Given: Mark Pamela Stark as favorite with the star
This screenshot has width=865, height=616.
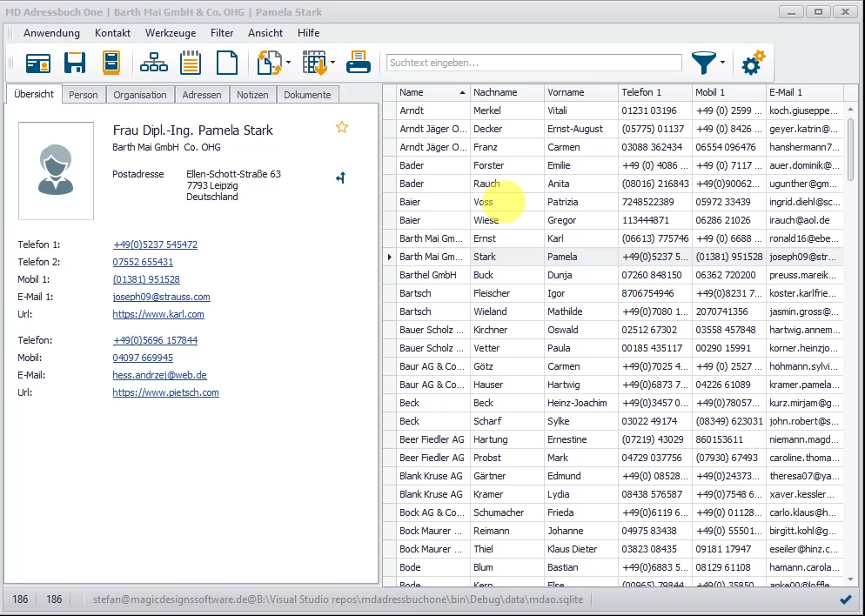Looking at the screenshot, I should click(x=342, y=127).
